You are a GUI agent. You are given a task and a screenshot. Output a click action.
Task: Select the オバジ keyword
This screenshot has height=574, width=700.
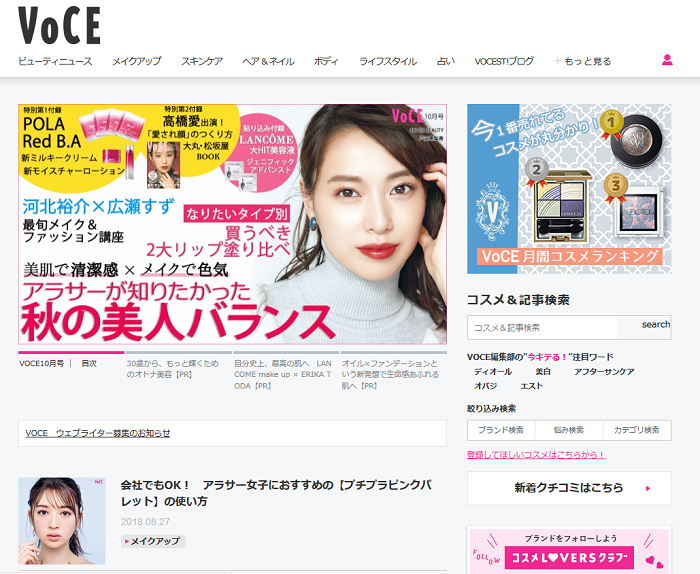pos(486,386)
